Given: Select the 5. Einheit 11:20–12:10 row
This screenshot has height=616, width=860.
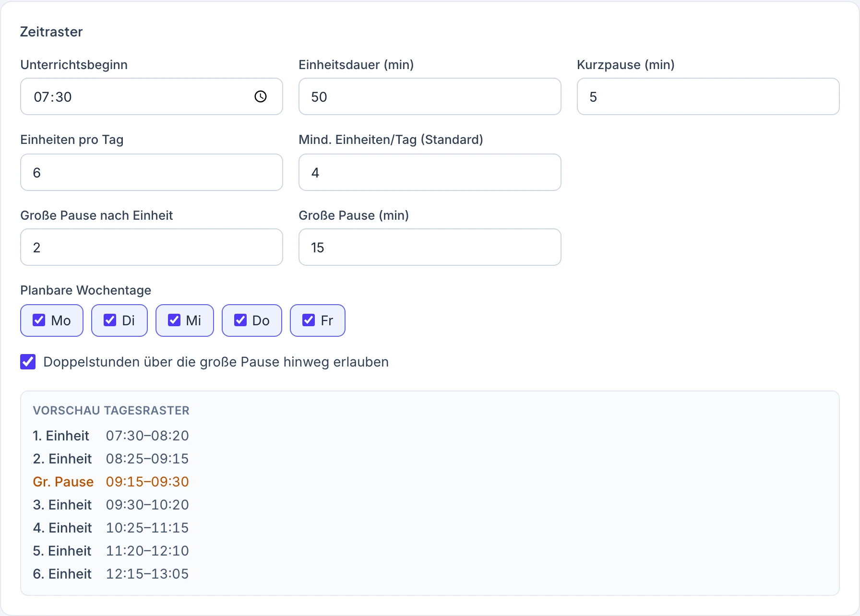Looking at the screenshot, I should (111, 551).
